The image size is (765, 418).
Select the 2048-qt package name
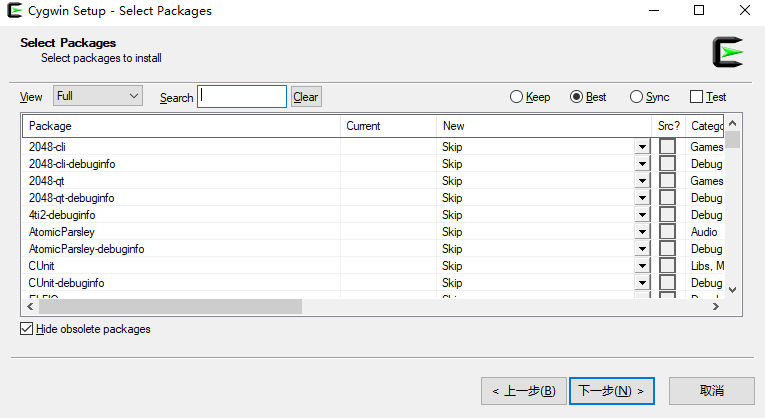click(x=46, y=181)
